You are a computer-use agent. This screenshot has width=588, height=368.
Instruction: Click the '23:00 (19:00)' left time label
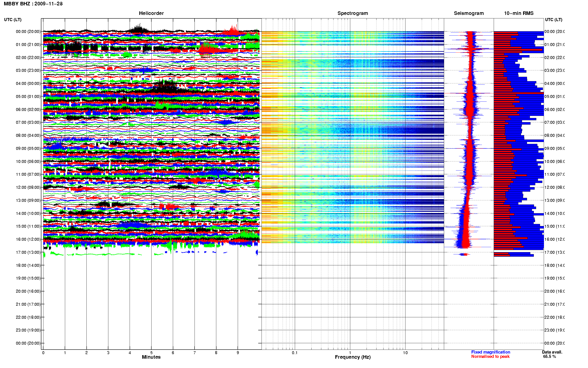click(x=28, y=330)
